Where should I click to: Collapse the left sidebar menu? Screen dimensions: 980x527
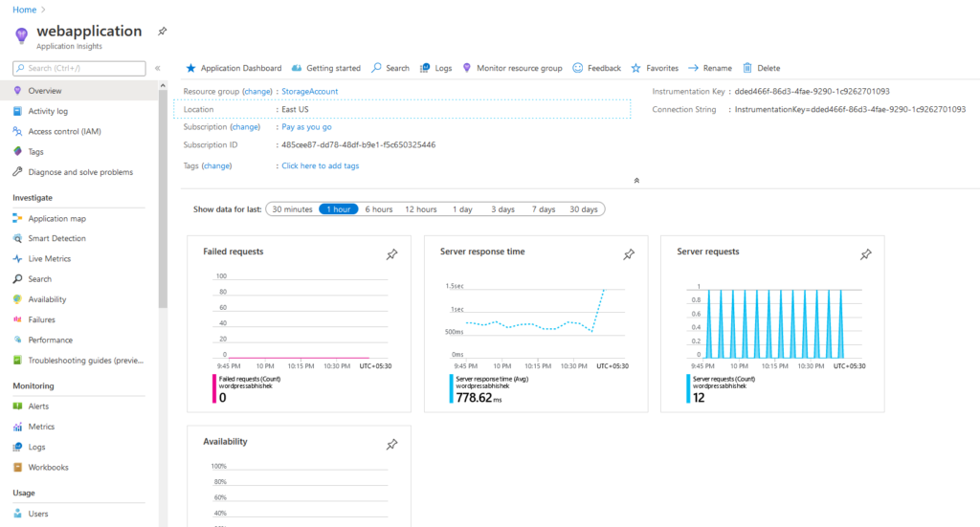[x=158, y=68]
